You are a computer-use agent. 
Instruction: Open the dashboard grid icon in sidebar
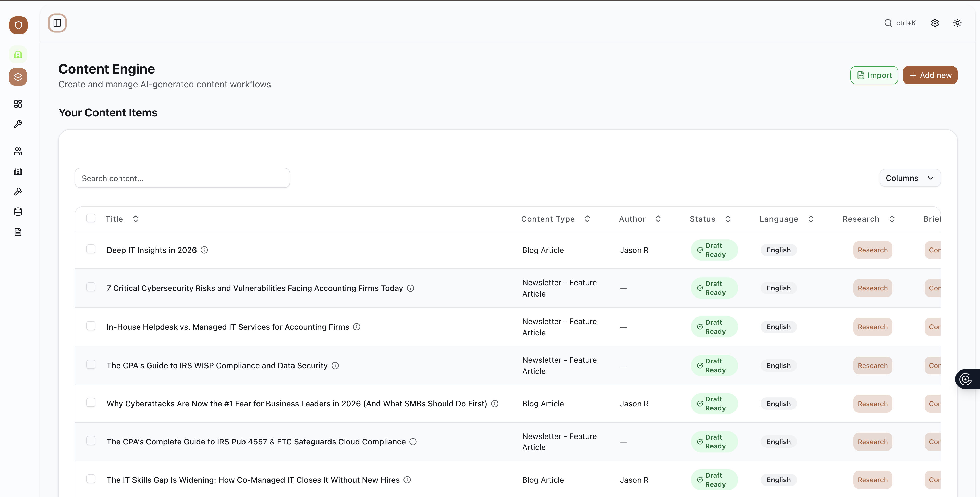[x=18, y=104]
